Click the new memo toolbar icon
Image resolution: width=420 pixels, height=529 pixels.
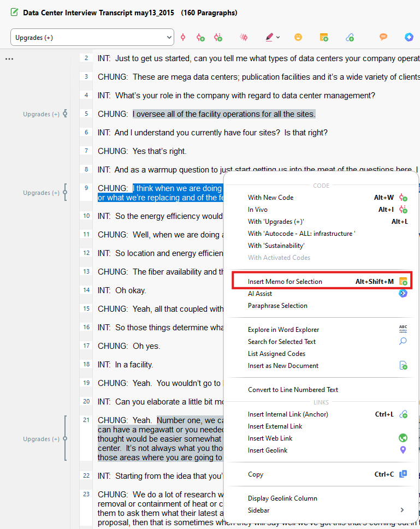point(324,37)
